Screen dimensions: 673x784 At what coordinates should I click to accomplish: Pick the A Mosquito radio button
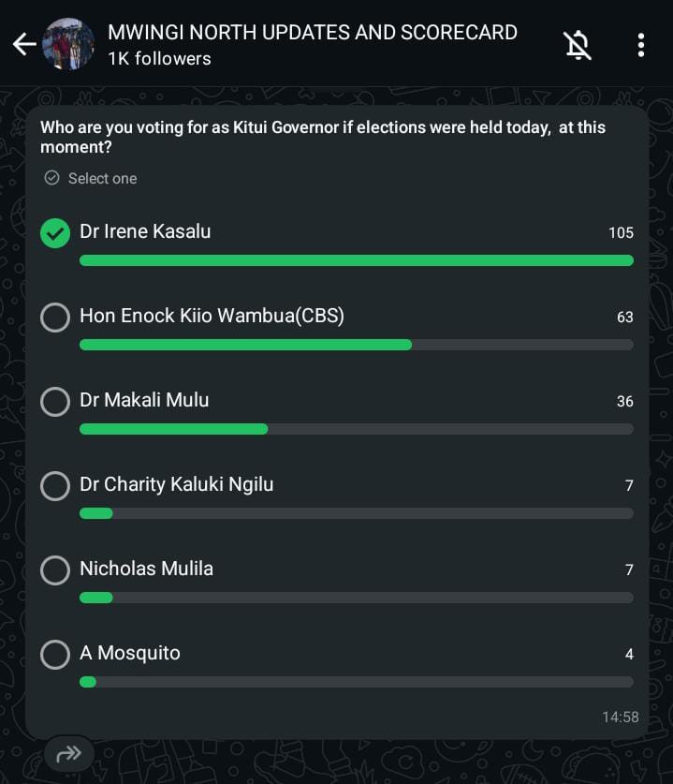[55, 655]
